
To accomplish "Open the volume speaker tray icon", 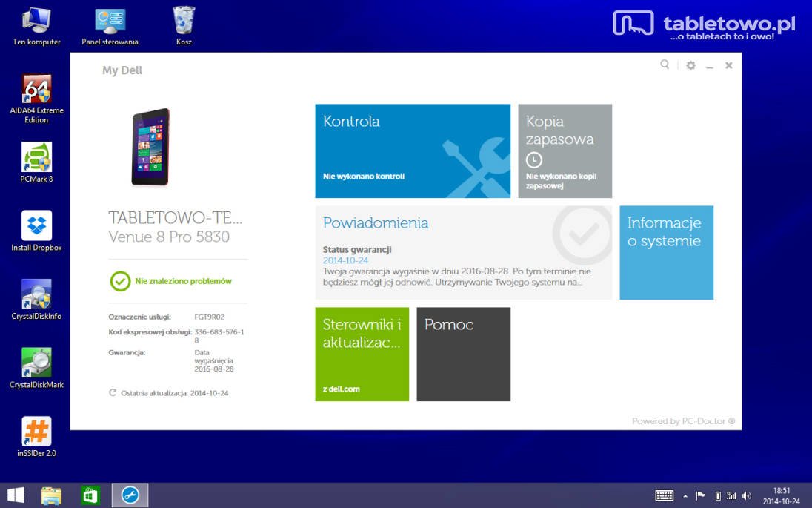I will click(746, 495).
